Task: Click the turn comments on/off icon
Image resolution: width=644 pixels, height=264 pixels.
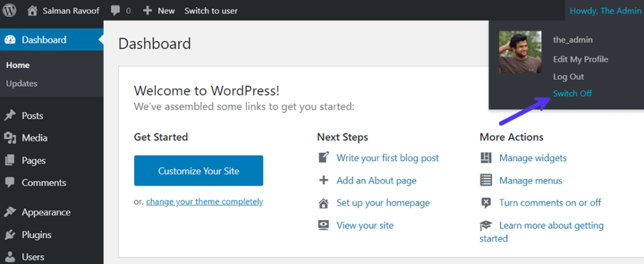Action: click(486, 203)
